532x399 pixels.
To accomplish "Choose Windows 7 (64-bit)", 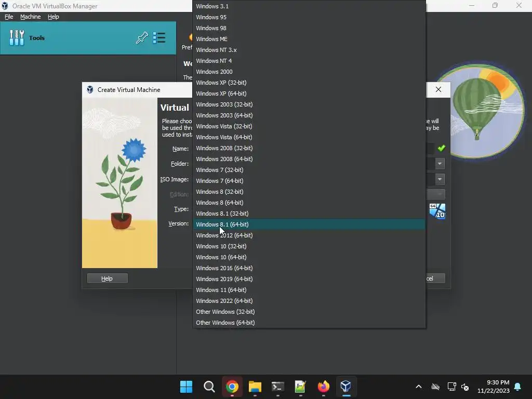I will 309,181.
